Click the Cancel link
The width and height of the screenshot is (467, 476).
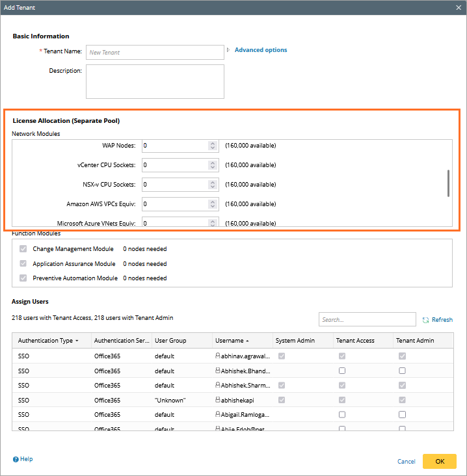pos(406,462)
